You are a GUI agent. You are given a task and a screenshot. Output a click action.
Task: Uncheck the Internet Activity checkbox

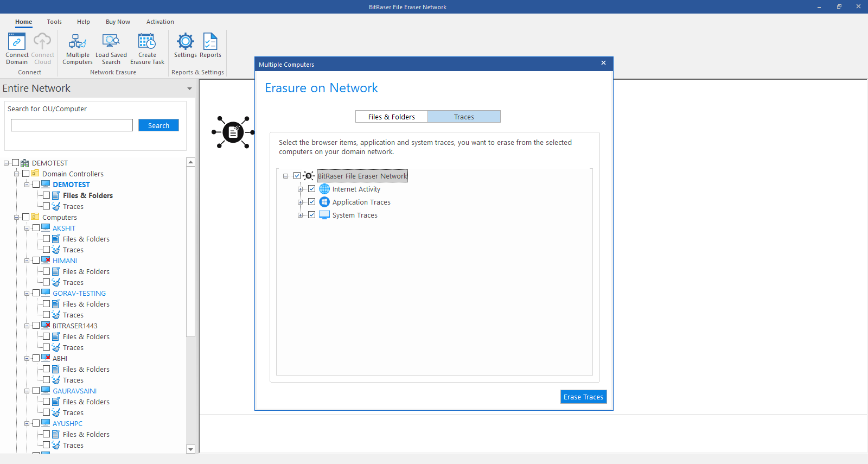coord(311,189)
